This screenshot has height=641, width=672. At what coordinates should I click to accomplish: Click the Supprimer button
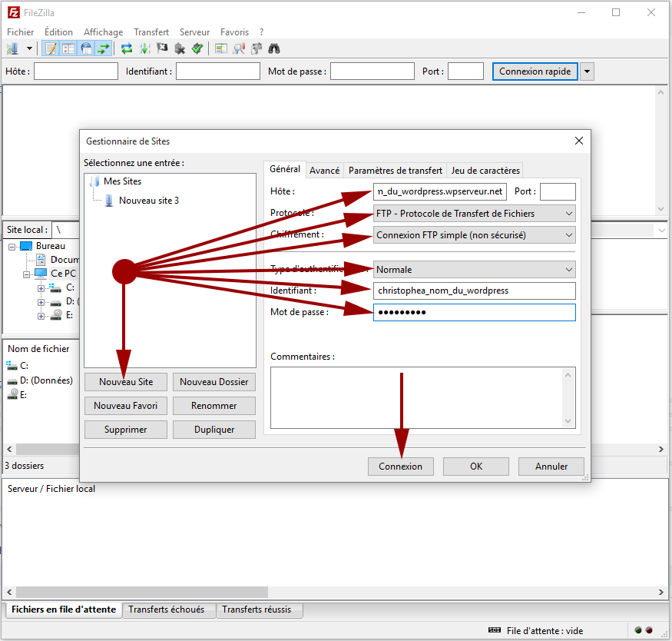click(126, 430)
